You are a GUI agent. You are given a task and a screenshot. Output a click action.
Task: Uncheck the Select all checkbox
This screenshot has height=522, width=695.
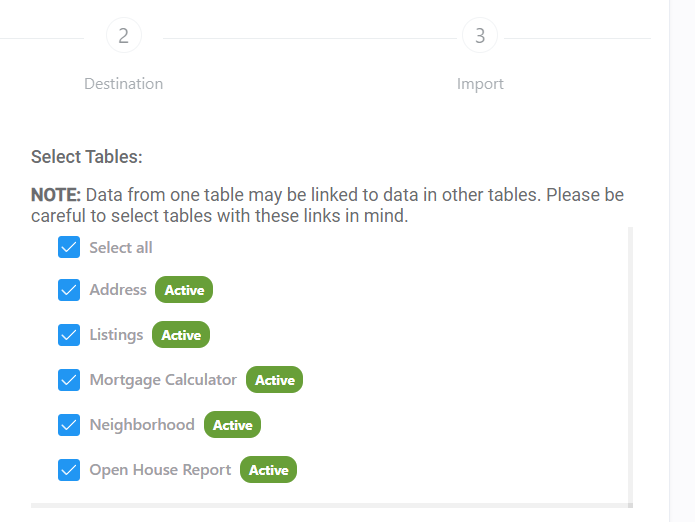69,247
